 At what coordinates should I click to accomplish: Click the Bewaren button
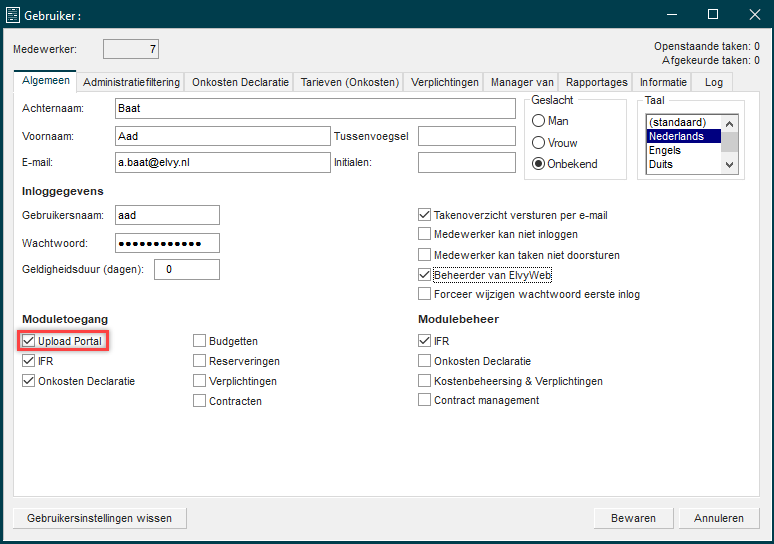pyautogui.click(x=633, y=518)
